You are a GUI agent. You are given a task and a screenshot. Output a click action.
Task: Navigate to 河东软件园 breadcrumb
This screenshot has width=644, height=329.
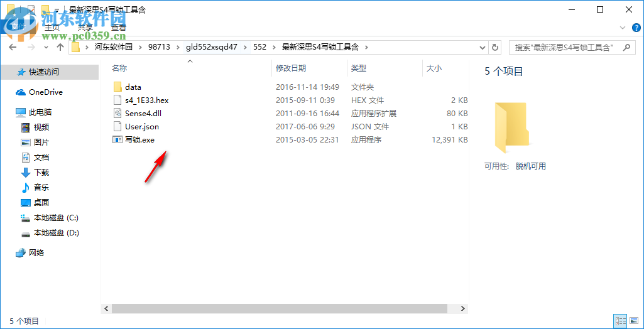click(114, 47)
